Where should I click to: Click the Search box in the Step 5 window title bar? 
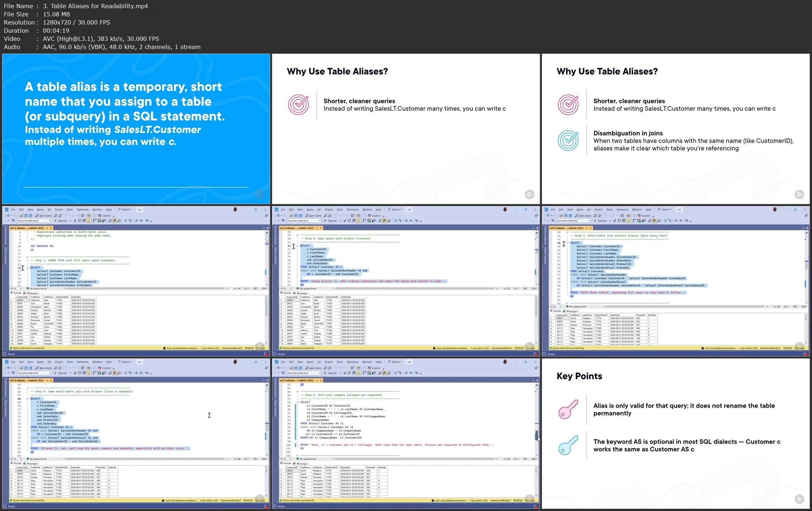[x=395, y=362]
